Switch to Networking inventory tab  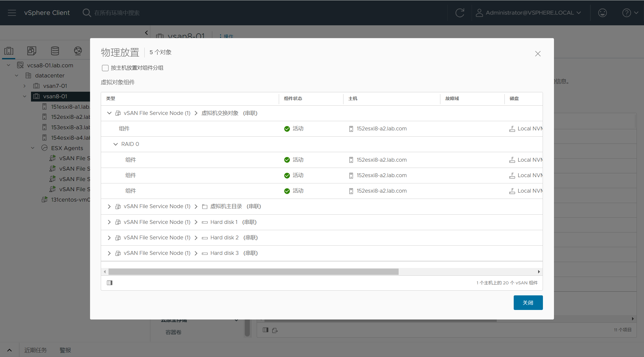coord(78,51)
